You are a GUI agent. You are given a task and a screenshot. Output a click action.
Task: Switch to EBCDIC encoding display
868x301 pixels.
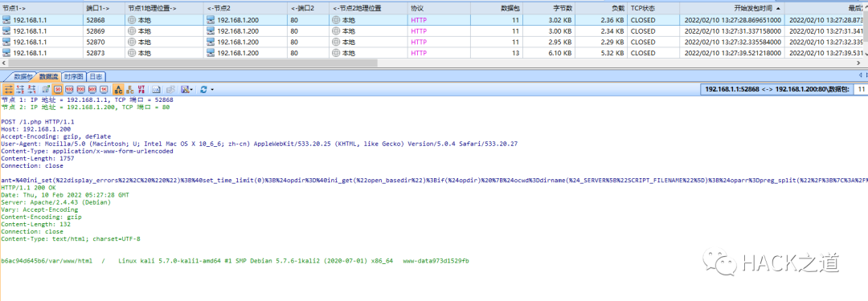click(x=130, y=89)
